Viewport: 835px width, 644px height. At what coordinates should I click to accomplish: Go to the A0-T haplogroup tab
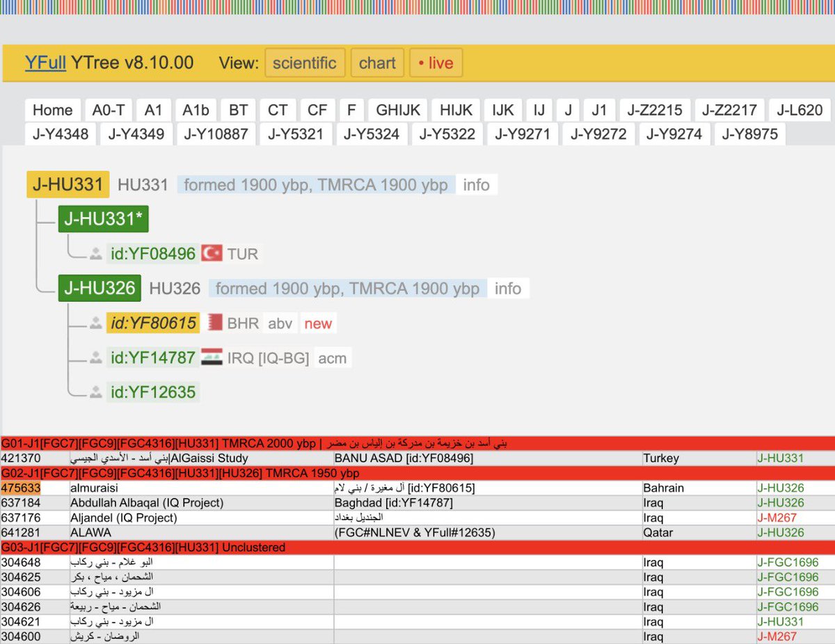tap(108, 110)
